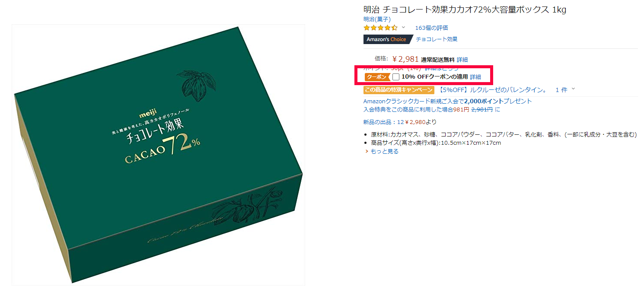Check the 10% OFF coupon checkbox
This screenshot has width=644, height=286.
[x=396, y=77]
